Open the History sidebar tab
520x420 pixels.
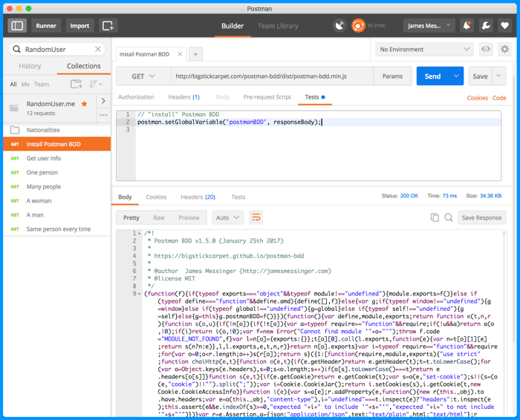[30, 66]
